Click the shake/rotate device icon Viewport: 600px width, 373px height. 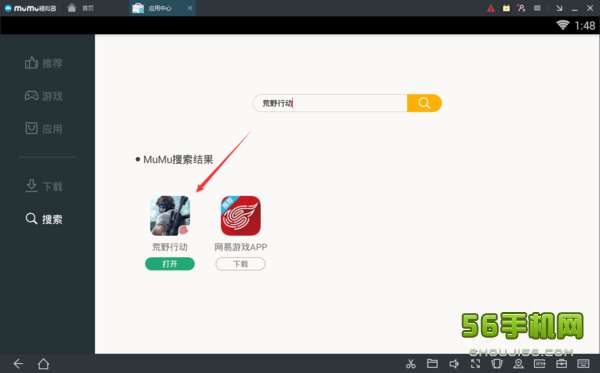[x=497, y=364]
